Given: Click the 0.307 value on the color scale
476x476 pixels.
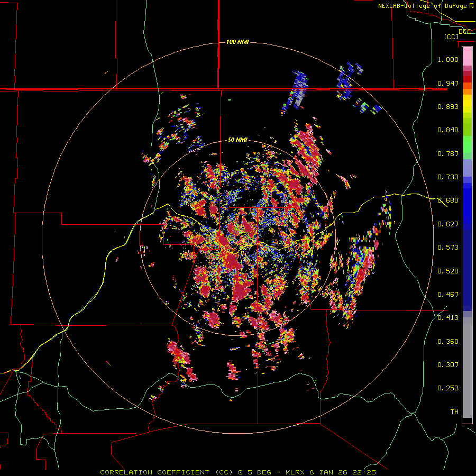Looking at the screenshot, I should (448, 365).
